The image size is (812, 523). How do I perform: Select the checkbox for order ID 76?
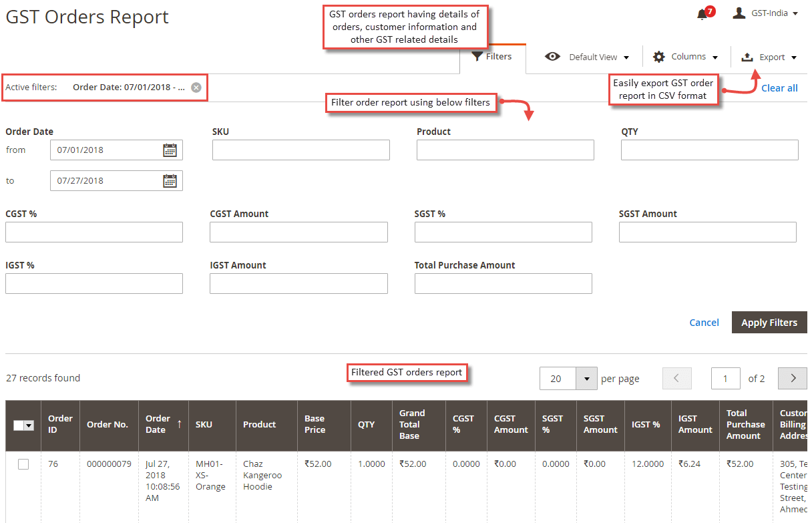pyautogui.click(x=23, y=464)
